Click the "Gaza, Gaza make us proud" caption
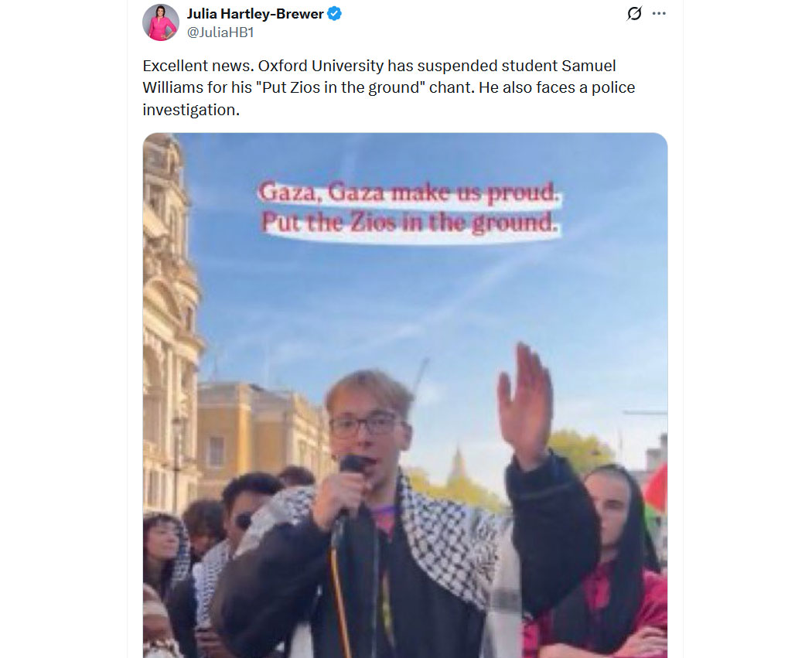This screenshot has width=812, height=658. 408,192
